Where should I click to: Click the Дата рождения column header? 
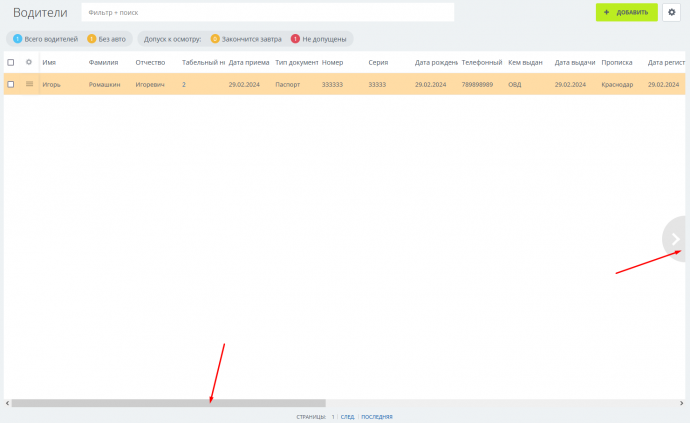[436, 63]
